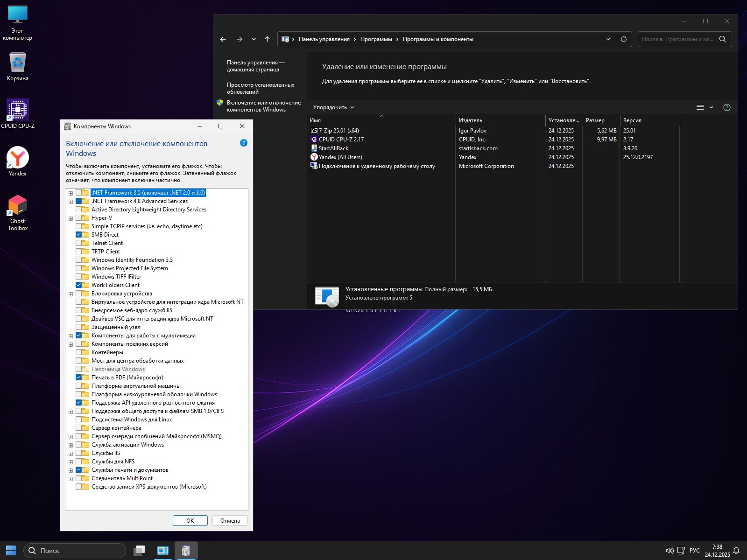Expand the Службы IIS tree node
This screenshot has width=747, height=560.
tap(71, 454)
